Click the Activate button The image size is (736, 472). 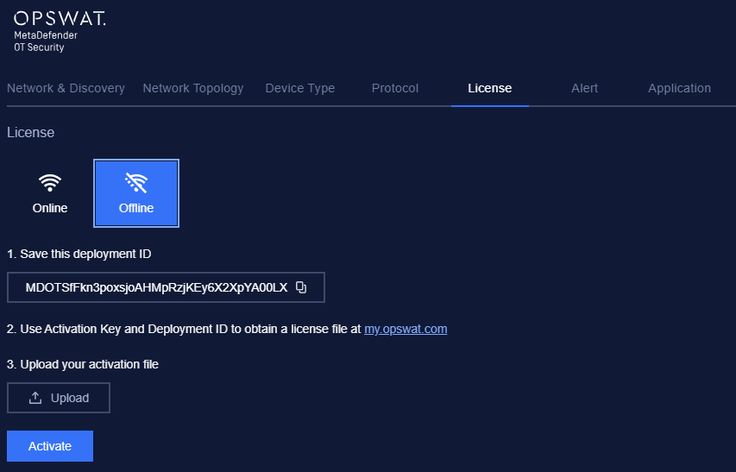click(50, 446)
